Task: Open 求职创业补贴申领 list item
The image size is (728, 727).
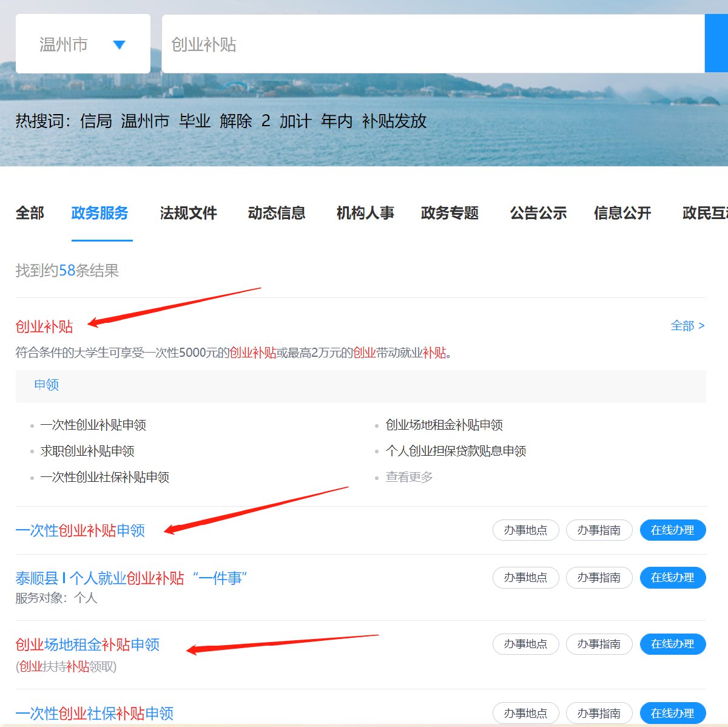Action: click(87, 451)
